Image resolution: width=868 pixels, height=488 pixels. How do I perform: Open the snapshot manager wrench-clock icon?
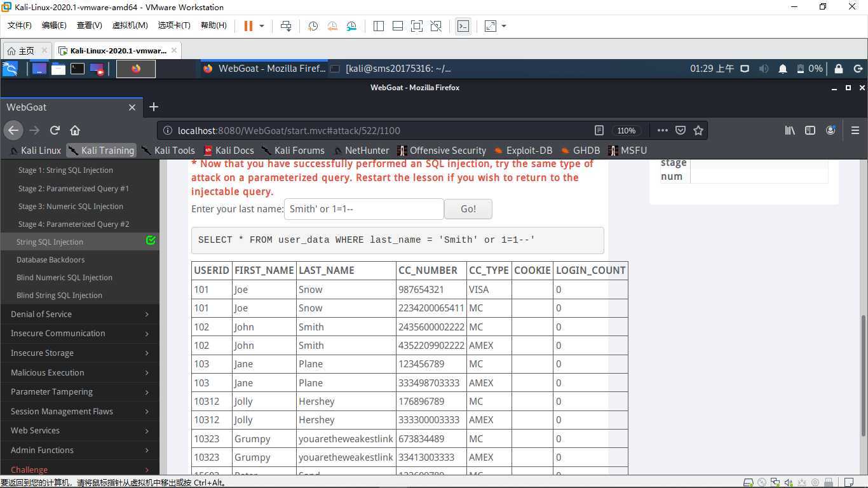pyautogui.click(x=352, y=26)
